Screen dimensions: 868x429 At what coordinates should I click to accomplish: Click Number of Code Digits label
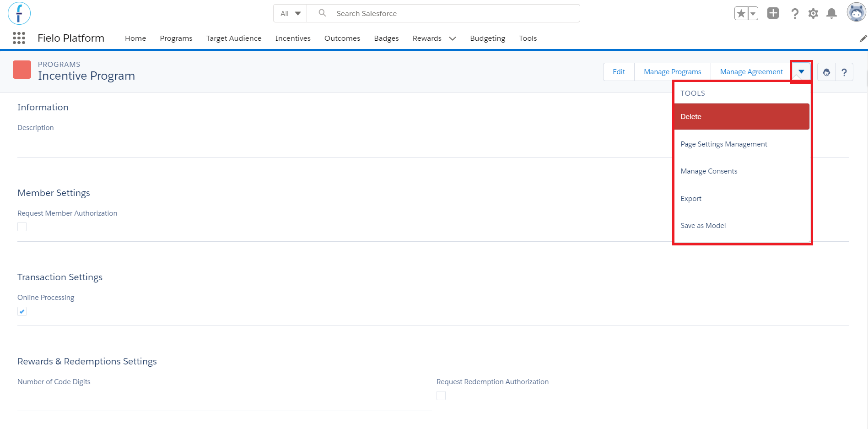(54, 382)
